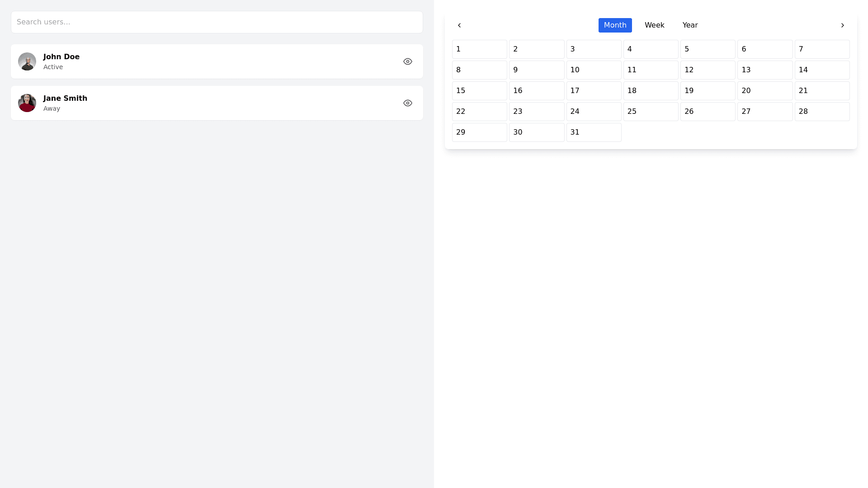The width and height of the screenshot is (868, 488).
Task: Focus the Search users input field
Action: [x=217, y=22]
